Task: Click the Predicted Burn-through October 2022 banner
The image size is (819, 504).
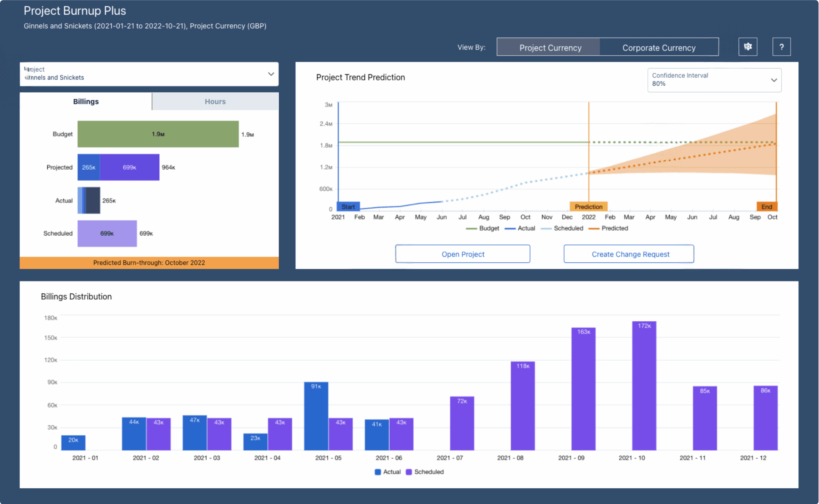Action: (x=149, y=263)
